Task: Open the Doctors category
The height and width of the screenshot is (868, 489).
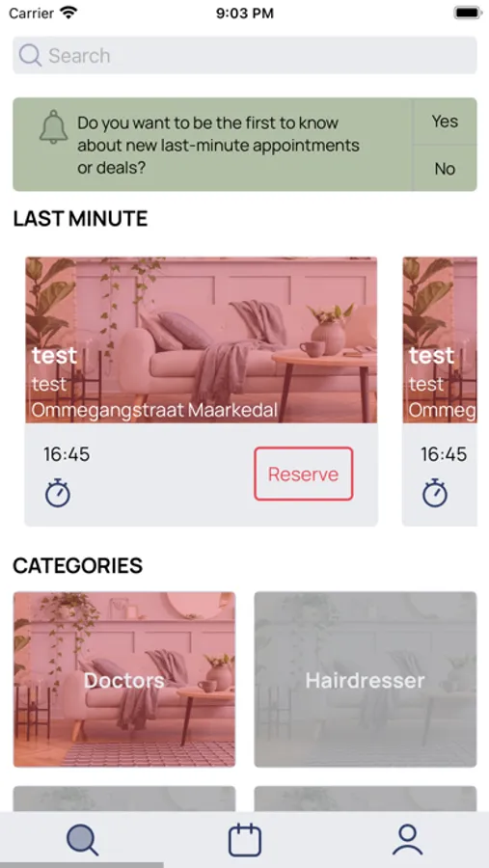Action: pos(124,679)
